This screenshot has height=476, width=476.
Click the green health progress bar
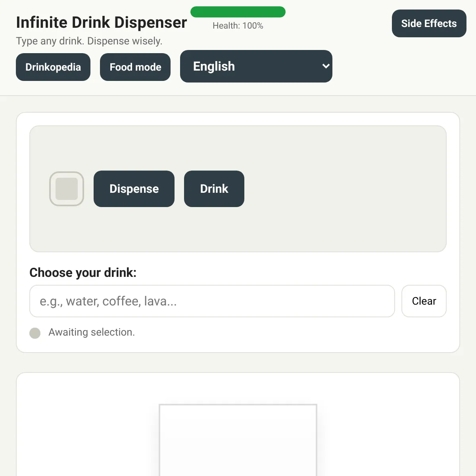(238, 12)
